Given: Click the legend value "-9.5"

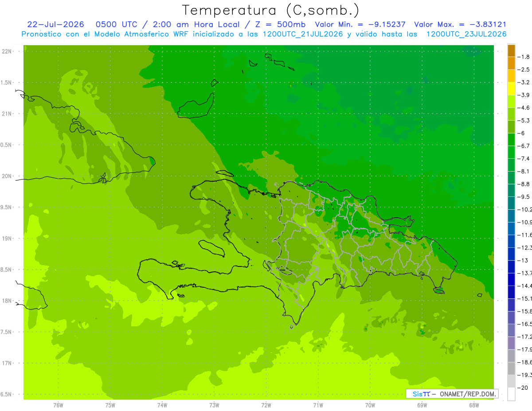Looking at the screenshot, I should [524, 196].
